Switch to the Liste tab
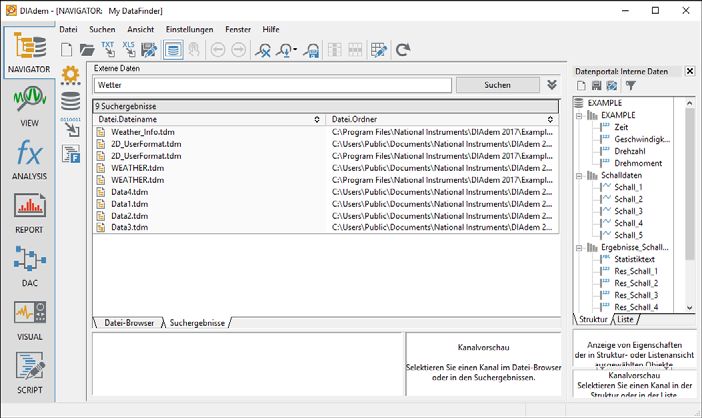 [x=625, y=319]
